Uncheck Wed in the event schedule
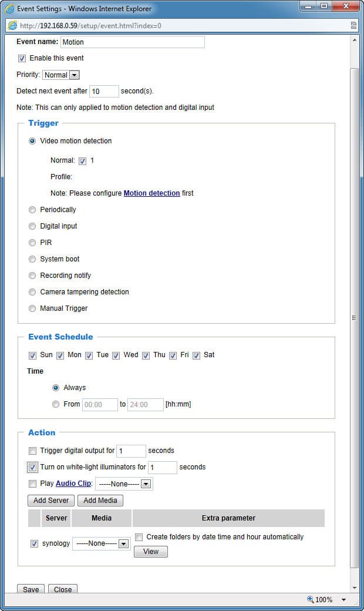The height and width of the screenshot is (611, 364). (x=116, y=355)
